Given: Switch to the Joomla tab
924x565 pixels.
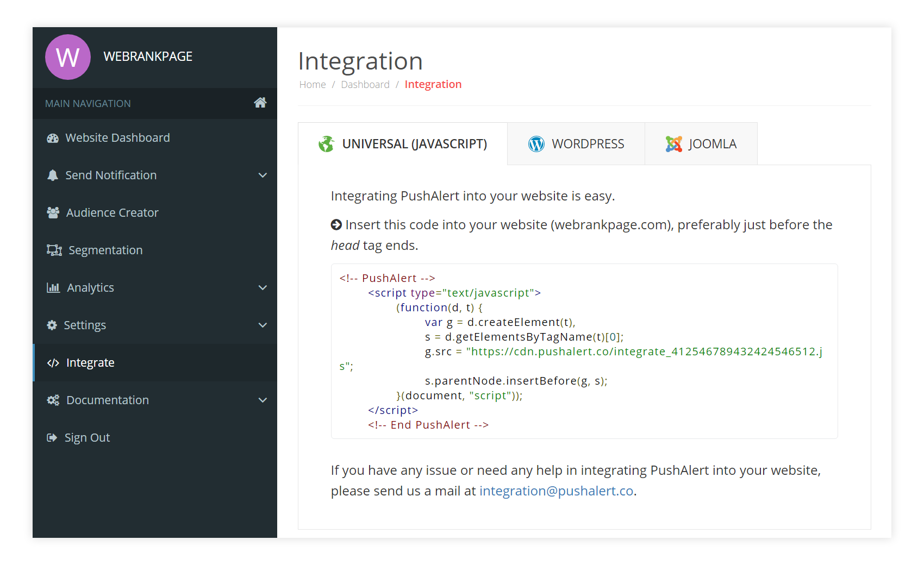Looking at the screenshot, I should pyautogui.click(x=701, y=144).
